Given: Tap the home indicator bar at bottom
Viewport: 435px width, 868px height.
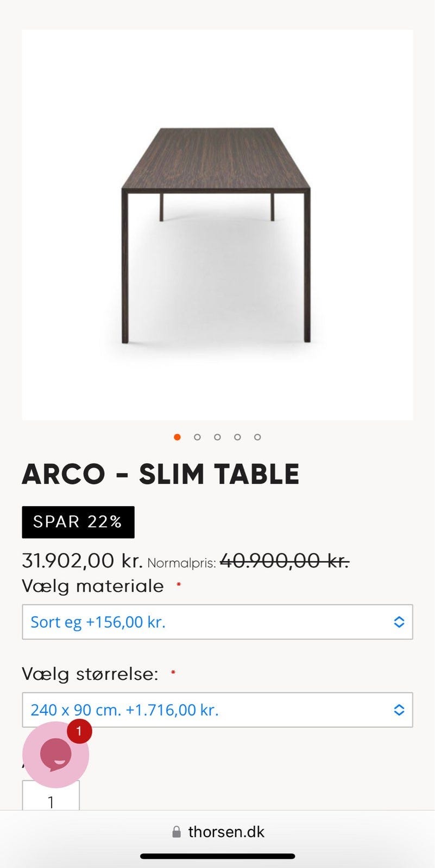Looking at the screenshot, I should (217, 857).
